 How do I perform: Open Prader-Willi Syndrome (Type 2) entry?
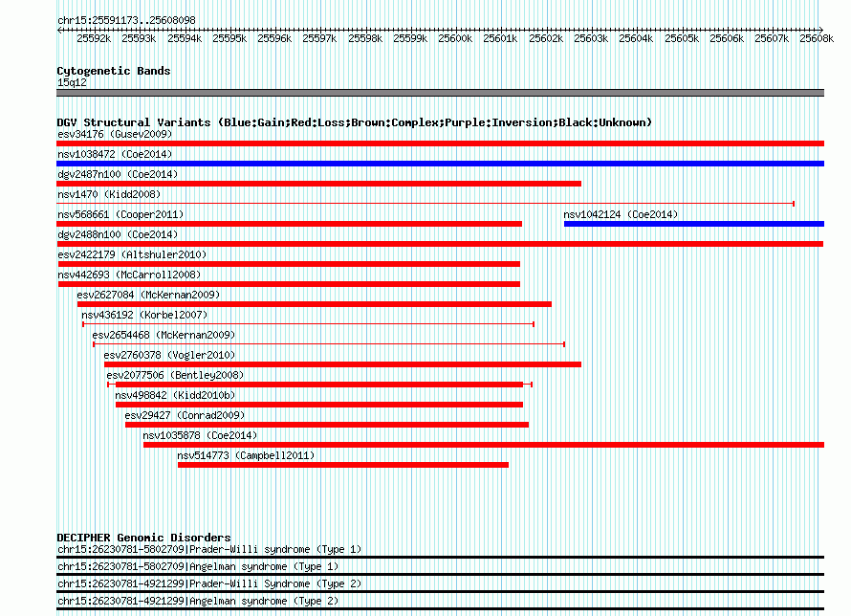(209, 584)
